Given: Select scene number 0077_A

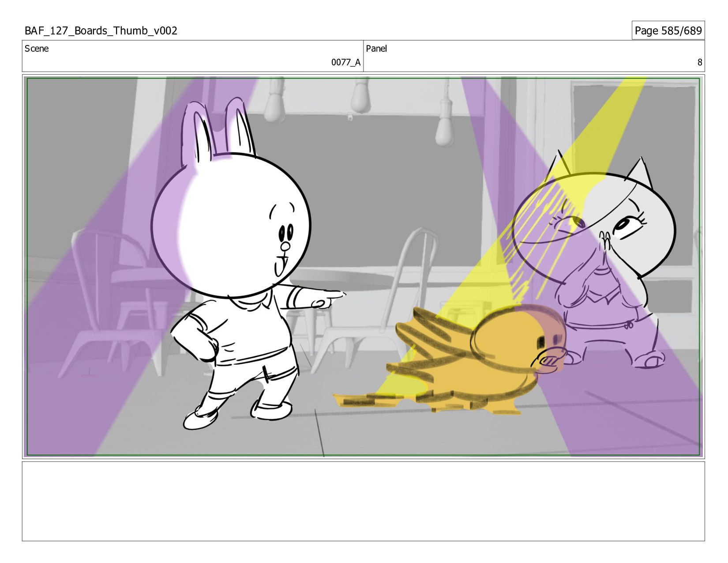Looking at the screenshot, I should (x=346, y=62).
